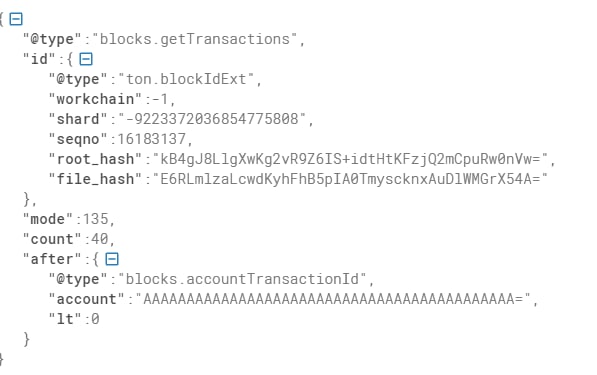Click the account string of A characters
This screenshot has height=375, width=597.
coord(333,299)
